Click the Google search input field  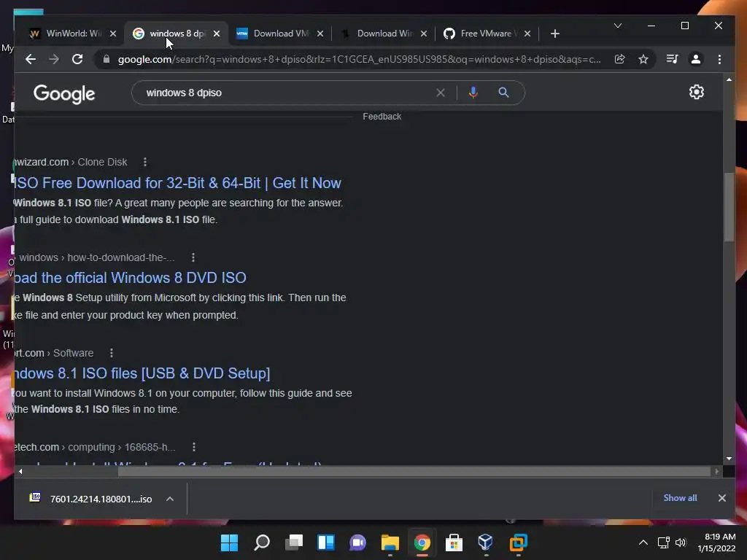288,93
